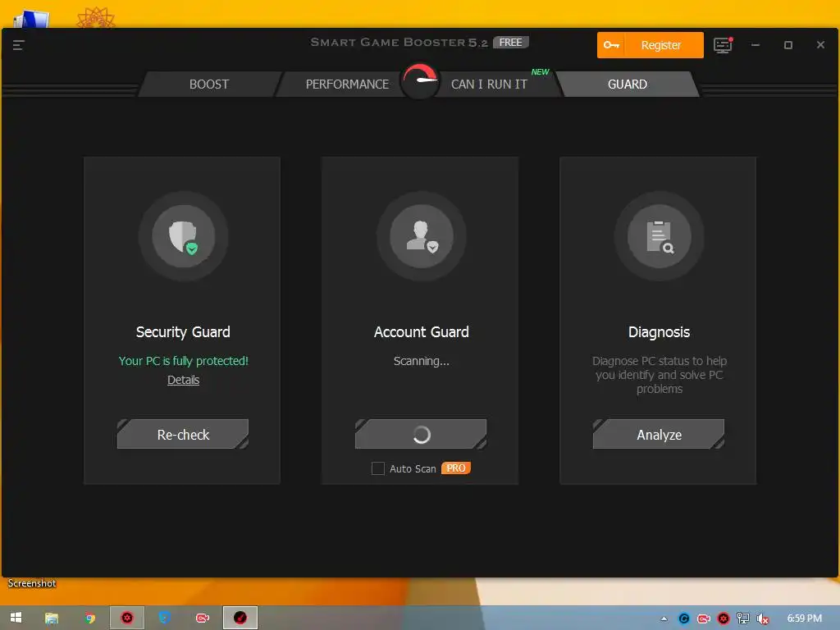Click the Register key icon
Image resolution: width=840 pixels, height=630 pixels.
[611, 45]
